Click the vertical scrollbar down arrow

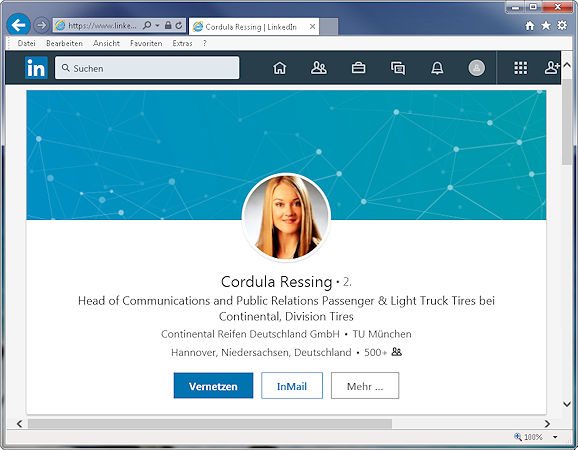click(x=567, y=404)
